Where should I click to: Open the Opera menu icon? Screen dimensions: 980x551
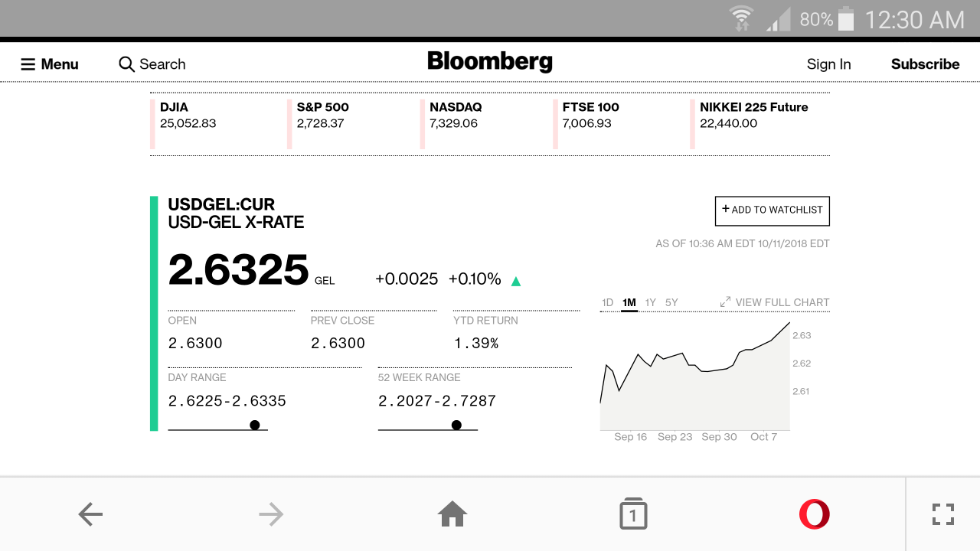[x=814, y=514]
